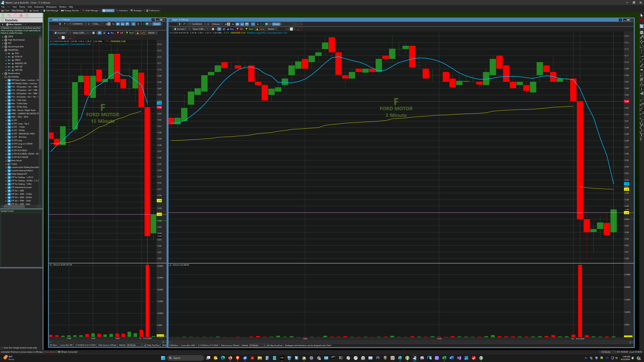Click minus circle icon in 3 Minute chart

point(213,29)
